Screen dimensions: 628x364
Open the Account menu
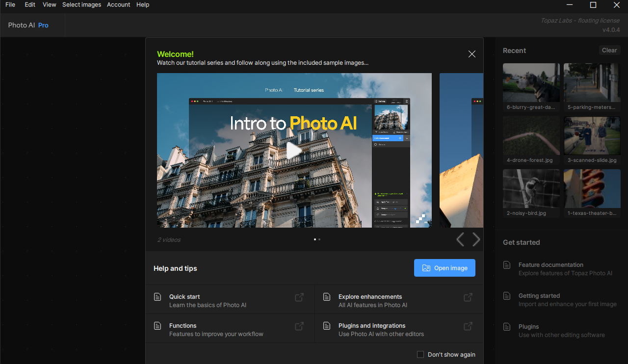[119, 5]
